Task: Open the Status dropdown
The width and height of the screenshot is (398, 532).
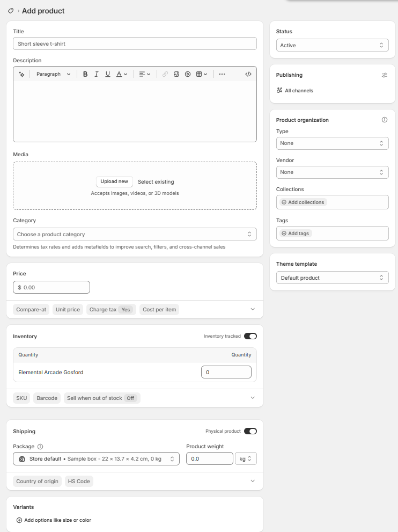Action: click(x=332, y=45)
